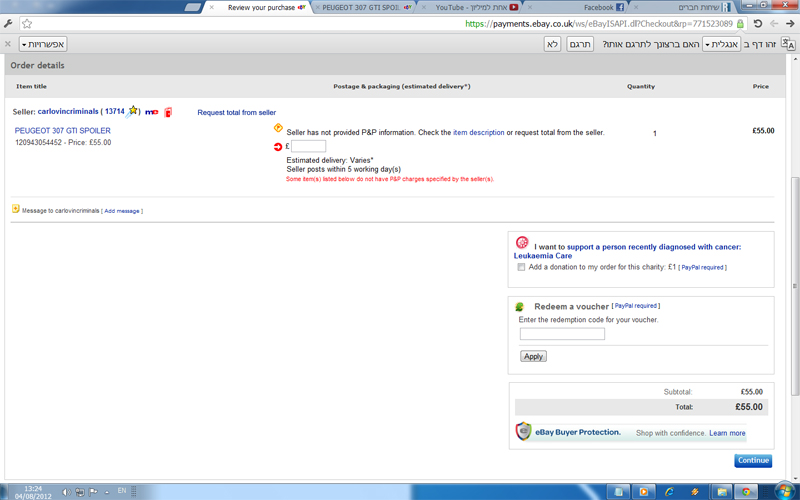
Task: Open the Request total from seller link
Action: tap(236, 112)
